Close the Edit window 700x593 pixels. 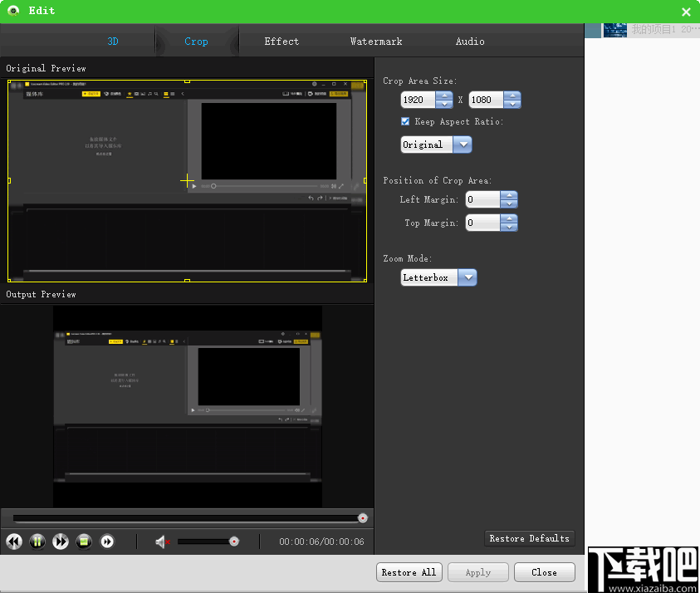coord(686,12)
